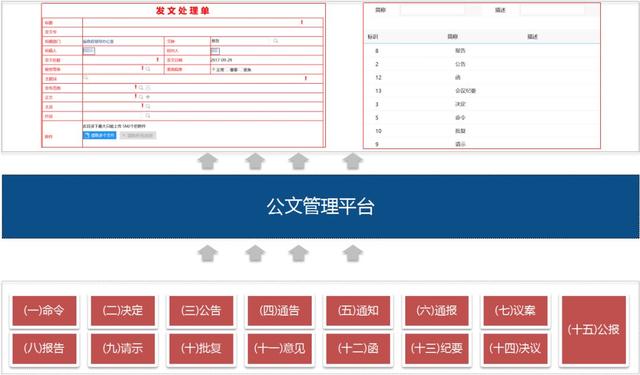The image size is (640, 375).
Task: Click the magnifier in the row just above attachments
Action: [148, 116]
